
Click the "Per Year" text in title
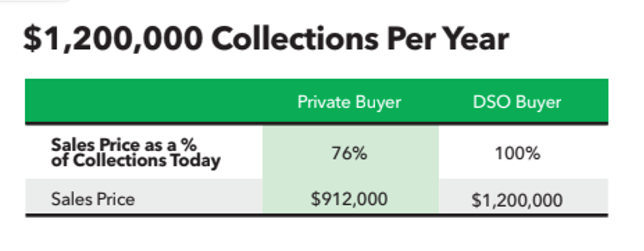[x=448, y=40]
